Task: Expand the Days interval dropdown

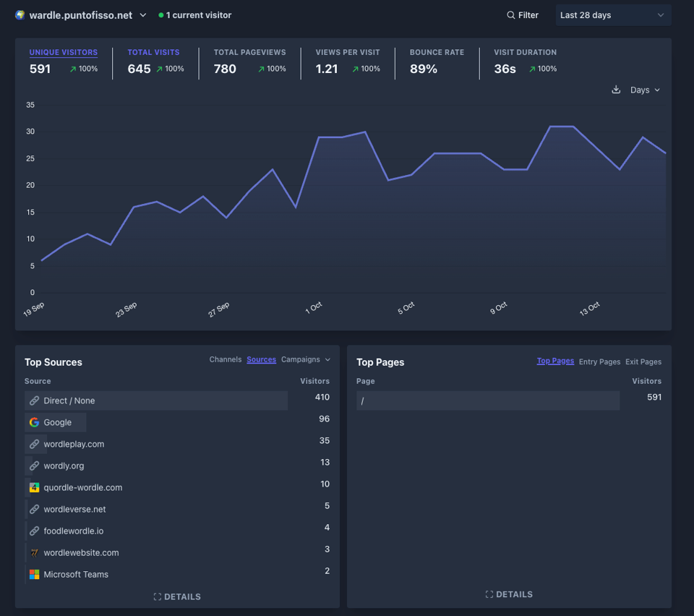Action: tap(645, 90)
